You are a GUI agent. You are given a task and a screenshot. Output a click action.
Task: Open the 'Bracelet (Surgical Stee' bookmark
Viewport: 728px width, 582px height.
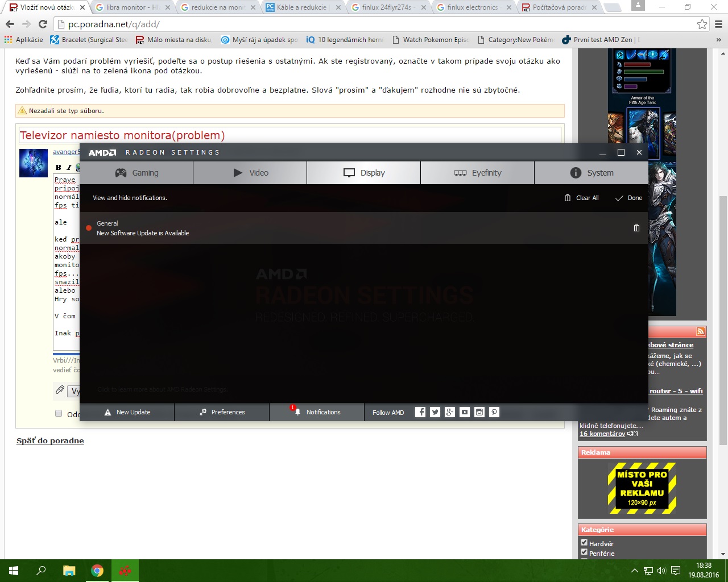[x=89, y=40]
